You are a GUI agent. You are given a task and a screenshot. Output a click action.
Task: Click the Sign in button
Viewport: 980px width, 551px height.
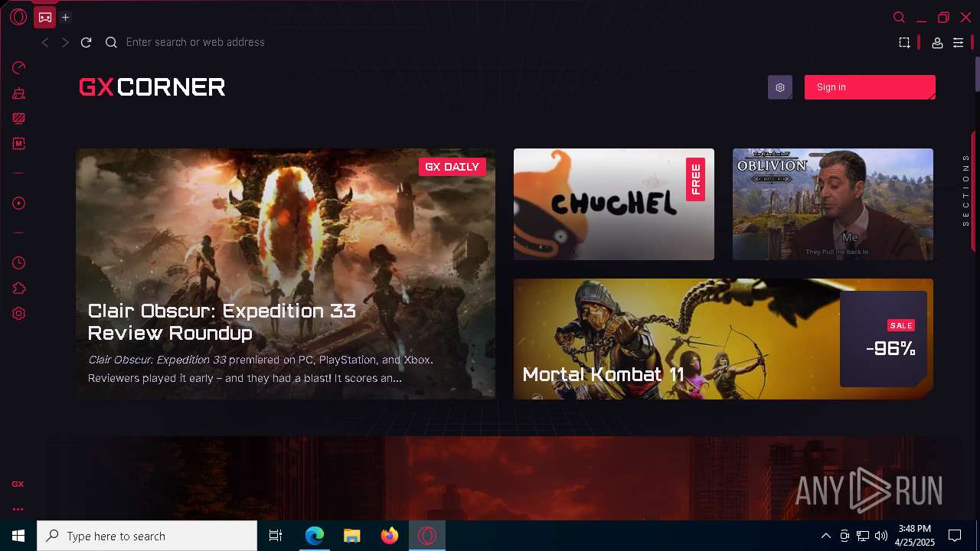pyautogui.click(x=870, y=87)
